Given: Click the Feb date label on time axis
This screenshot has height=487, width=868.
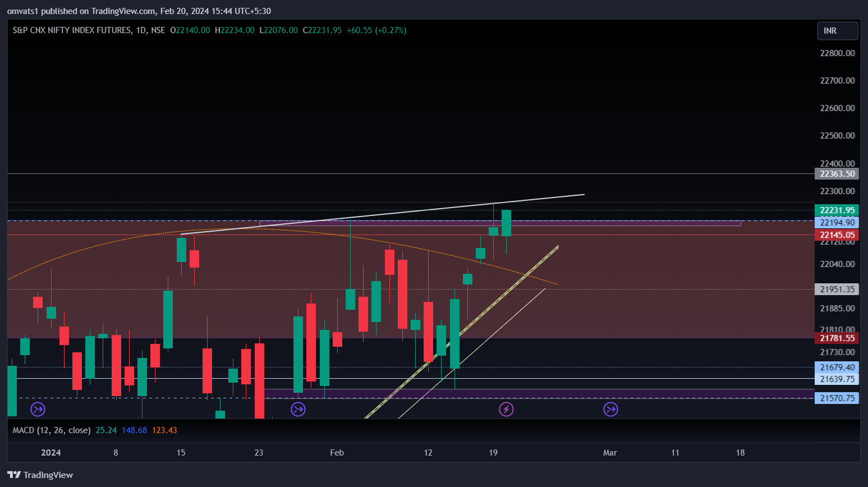Looking at the screenshot, I should click(337, 453).
